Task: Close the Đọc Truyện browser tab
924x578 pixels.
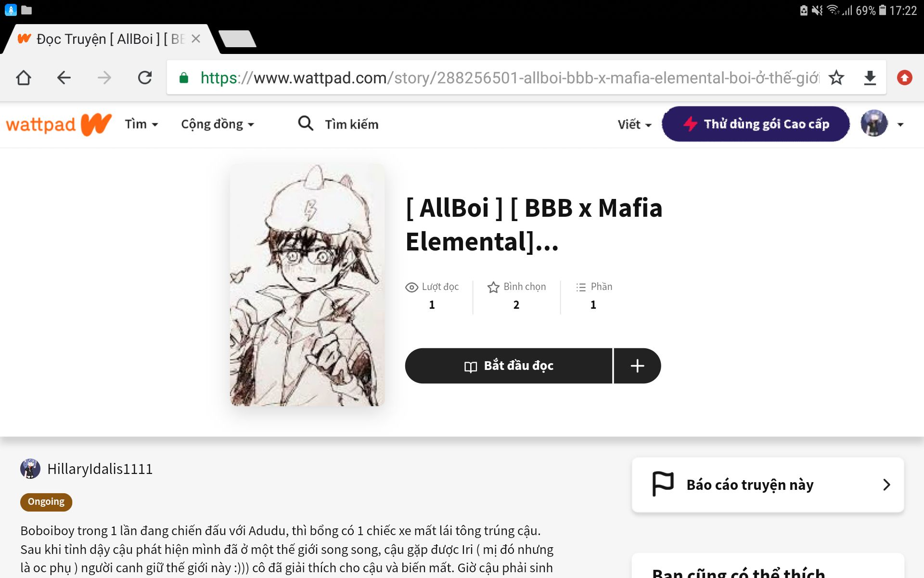Action: coord(196,39)
